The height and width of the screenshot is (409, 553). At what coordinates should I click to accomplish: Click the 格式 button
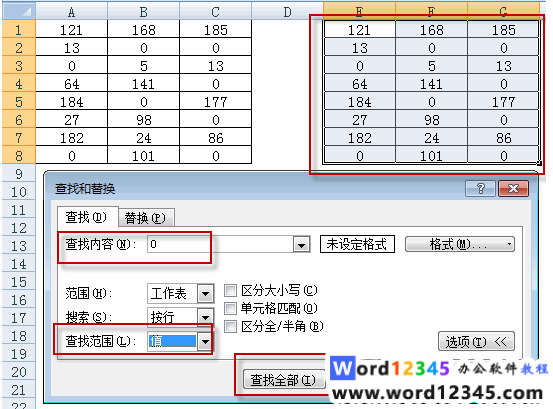pos(460,244)
